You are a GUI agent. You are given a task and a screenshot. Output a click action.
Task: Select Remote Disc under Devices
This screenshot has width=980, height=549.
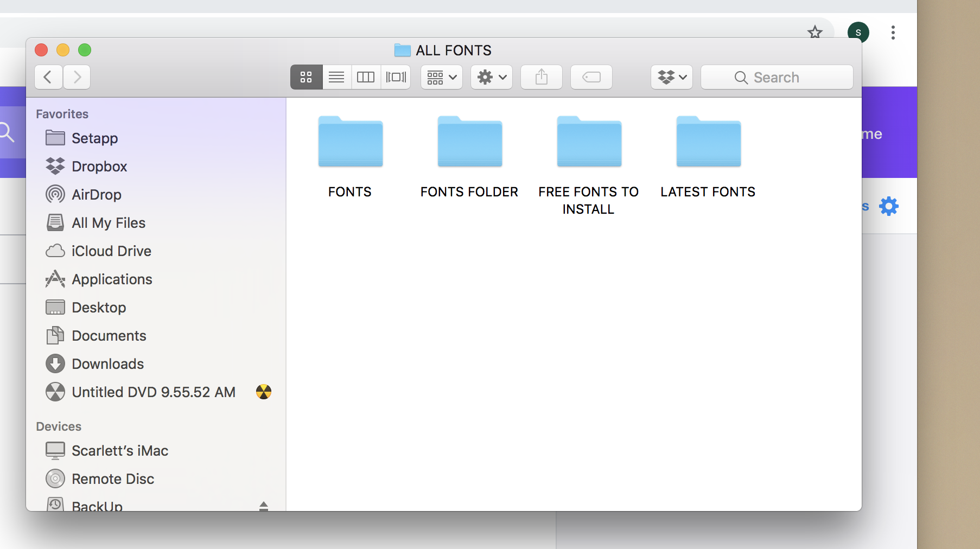[x=156, y=479]
